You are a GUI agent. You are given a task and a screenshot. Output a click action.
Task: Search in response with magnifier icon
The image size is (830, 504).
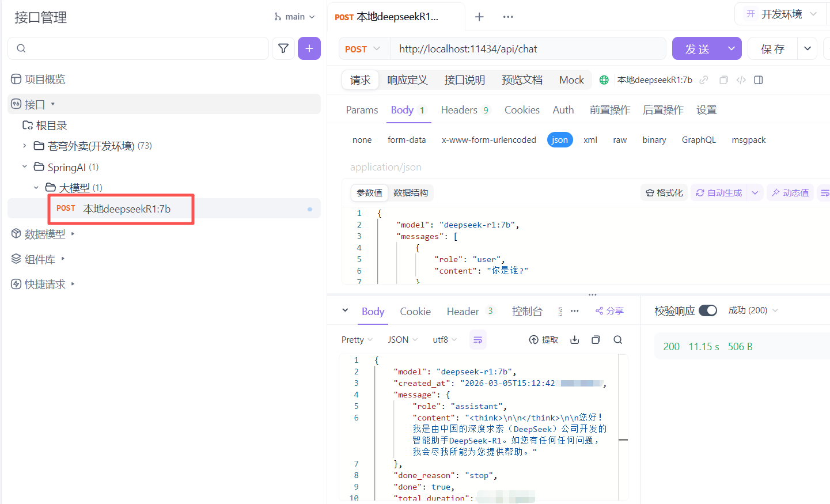pos(618,340)
